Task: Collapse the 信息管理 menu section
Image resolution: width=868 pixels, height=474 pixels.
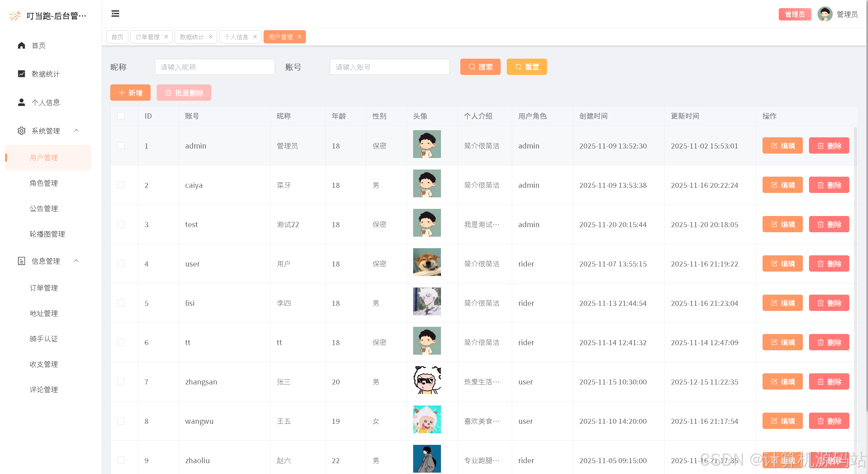Action: (x=76, y=261)
